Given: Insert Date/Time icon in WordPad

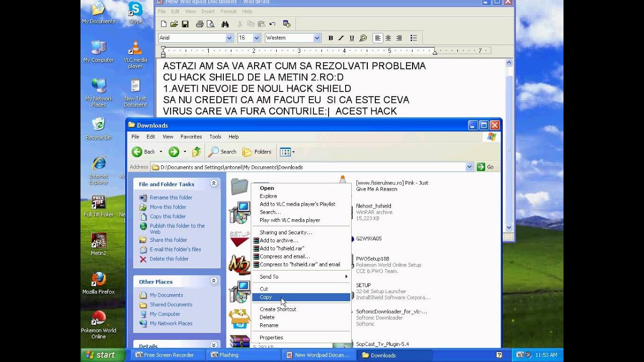Looking at the screenshot, I should tap(287, 24).
